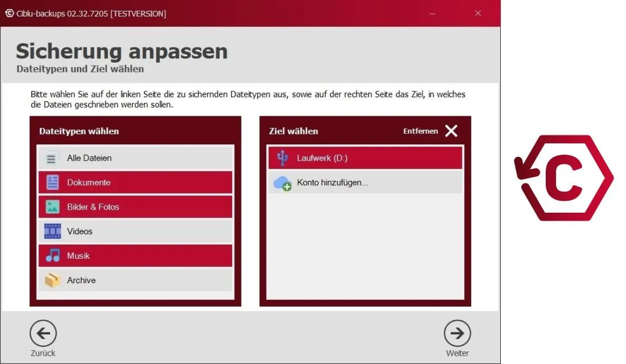Click the Dokumente file type icon
This screenshot has width=626, height=364.
click(x=52, y=183)
